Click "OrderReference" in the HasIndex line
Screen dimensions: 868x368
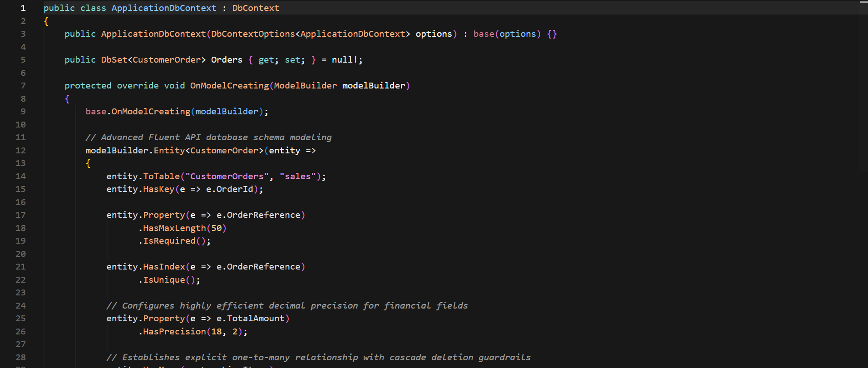pos(263,267)
